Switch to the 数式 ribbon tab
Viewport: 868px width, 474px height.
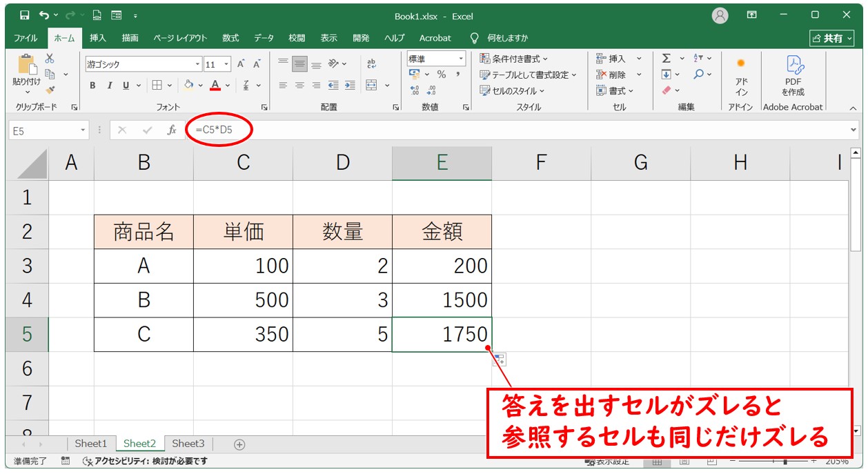pos(229,38)
